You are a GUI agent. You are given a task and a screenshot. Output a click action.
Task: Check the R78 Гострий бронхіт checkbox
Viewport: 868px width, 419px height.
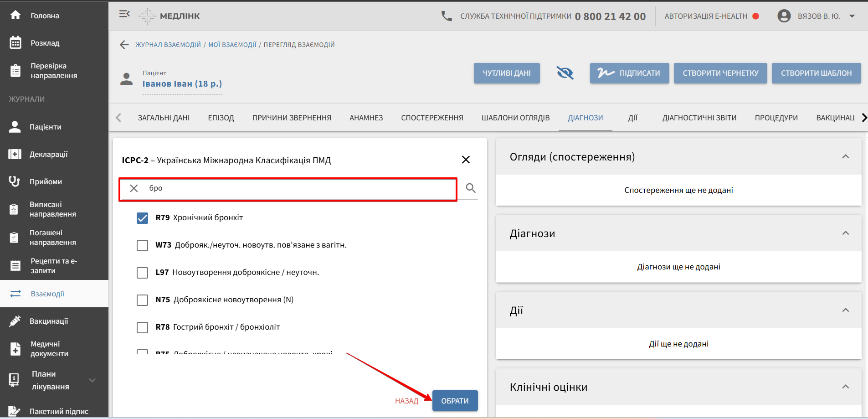(142, 327)
